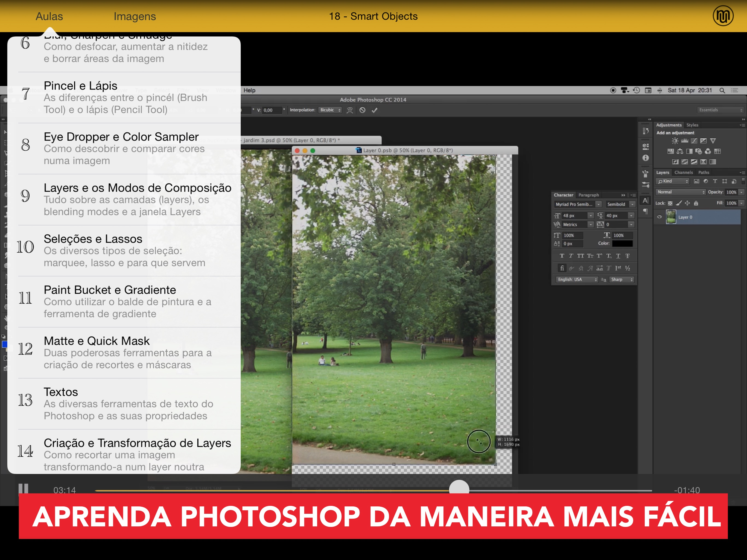
Task: Commit the transform with checkmark icon
Action: (375, 110)
